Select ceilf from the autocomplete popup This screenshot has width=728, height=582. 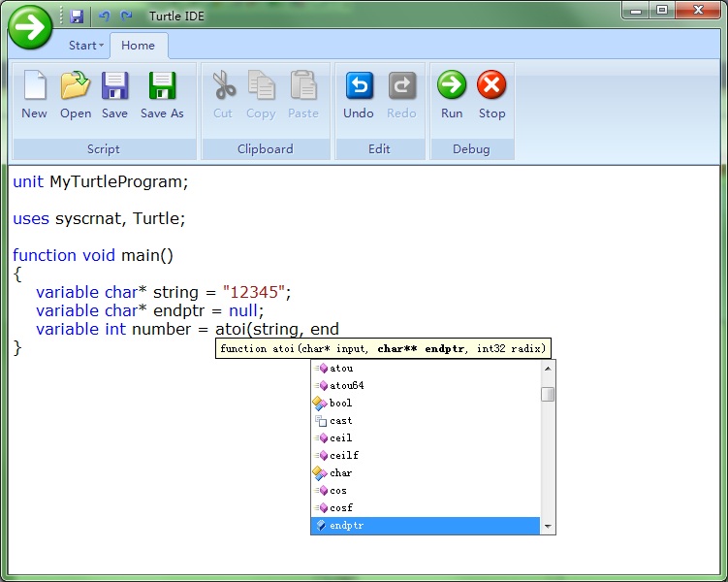344,456
